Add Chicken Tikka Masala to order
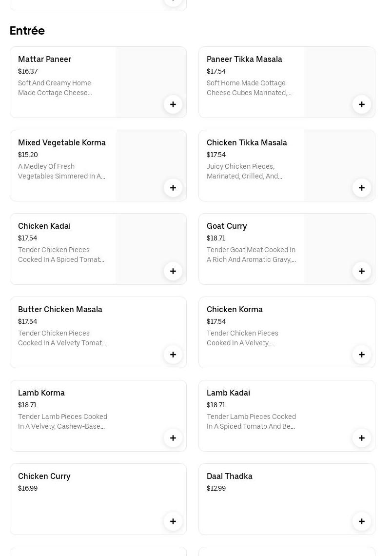 pyautogui.click(x=362, y=188)
